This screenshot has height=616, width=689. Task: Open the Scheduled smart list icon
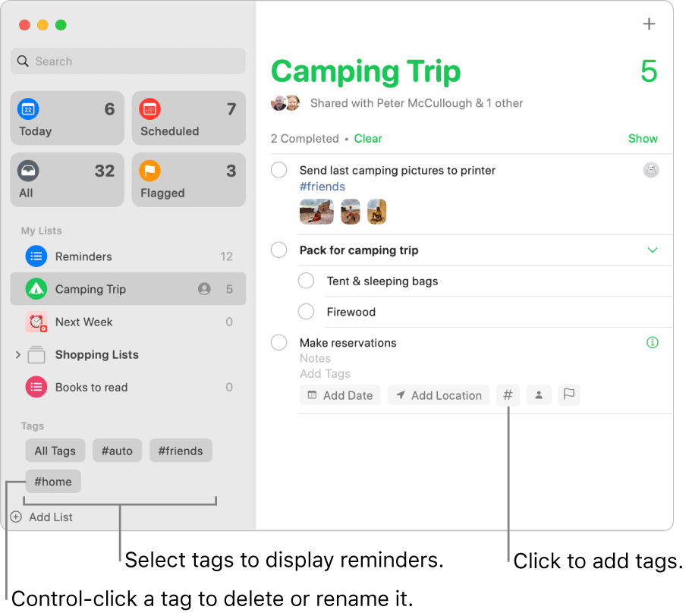(x=149, y=110)
